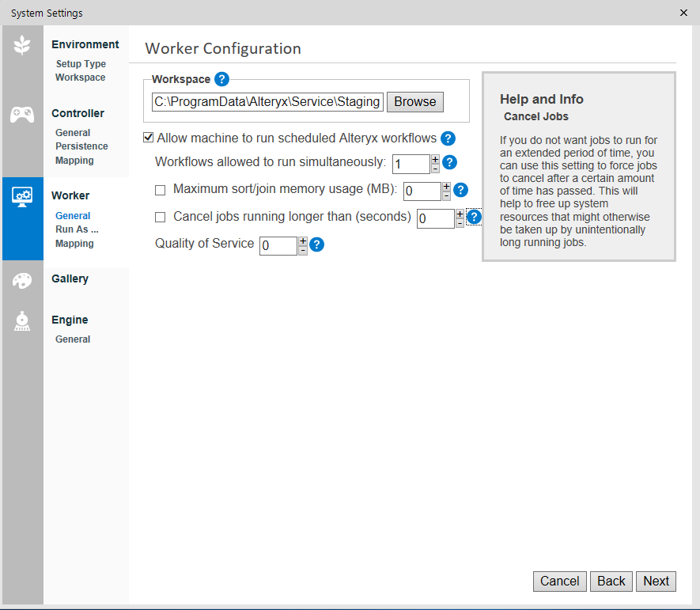Decrease simultaneous workflows count
The image size is (700, 610).
coord(435,169)
